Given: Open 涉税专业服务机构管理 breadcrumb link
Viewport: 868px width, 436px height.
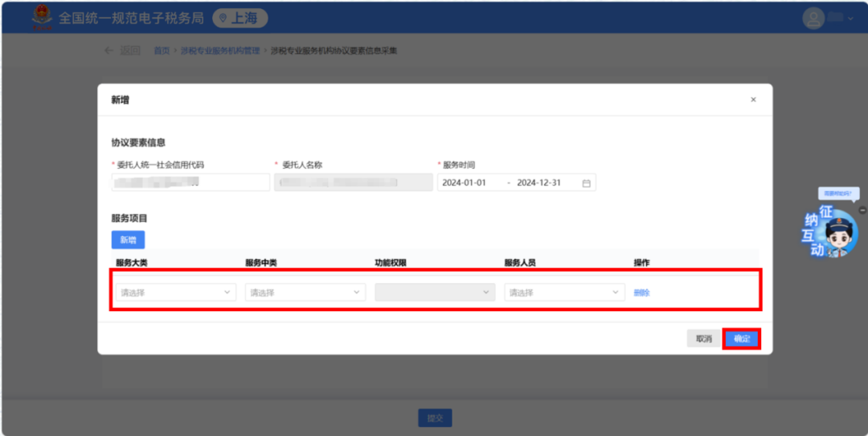Looking at the screenshot, I should click(219, 51).
